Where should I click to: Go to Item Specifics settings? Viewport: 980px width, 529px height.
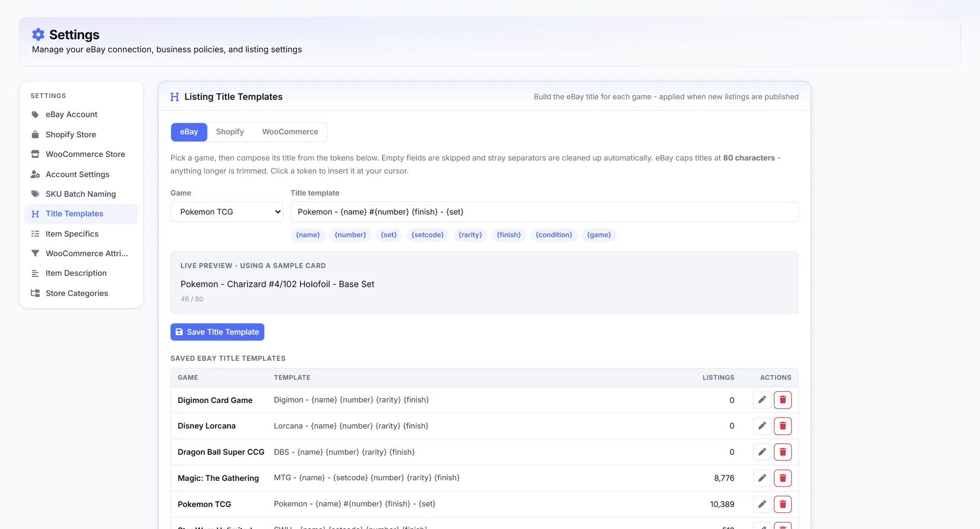pyautogui.click(x=81, y=234)
